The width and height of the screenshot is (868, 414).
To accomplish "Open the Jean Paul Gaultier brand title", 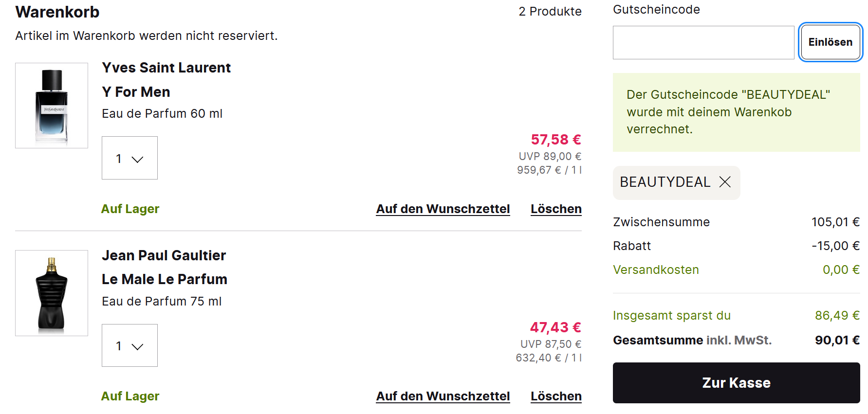I will [164, 255].
